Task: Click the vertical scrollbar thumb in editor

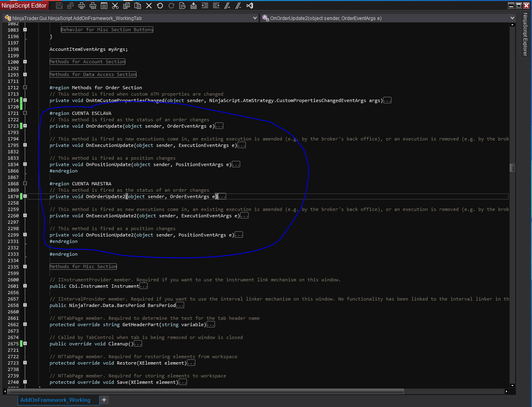Action: (512, 167)
